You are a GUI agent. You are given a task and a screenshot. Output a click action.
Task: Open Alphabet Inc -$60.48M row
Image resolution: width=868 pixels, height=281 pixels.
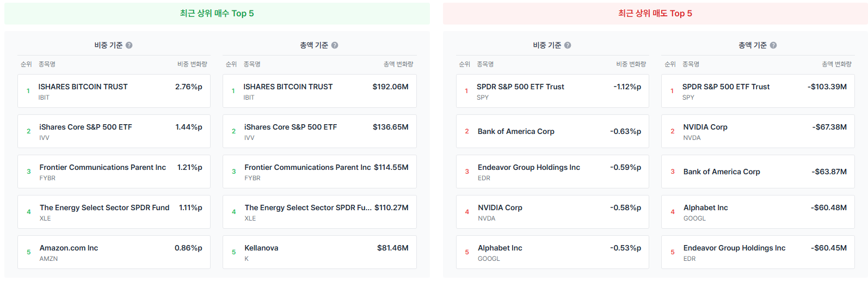(758, 212)
